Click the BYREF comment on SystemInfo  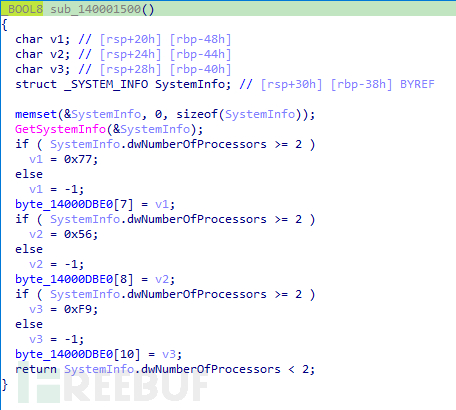417,84
